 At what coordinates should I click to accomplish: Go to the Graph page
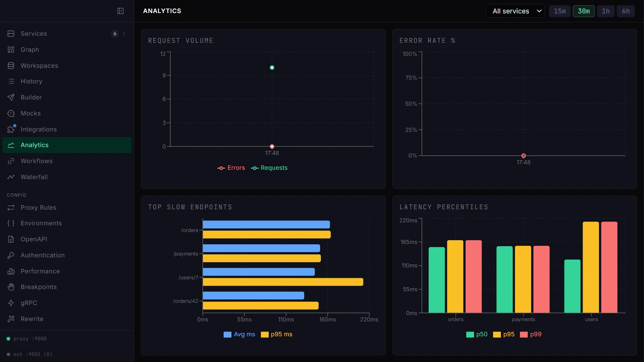click(67, 50)
